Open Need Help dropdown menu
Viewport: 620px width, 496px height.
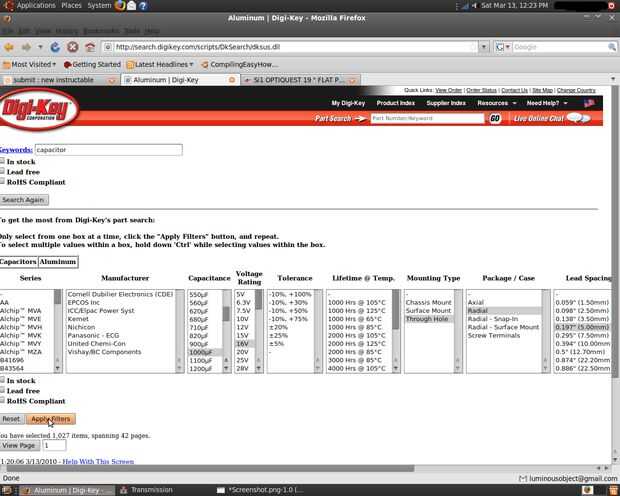point(547,103)
